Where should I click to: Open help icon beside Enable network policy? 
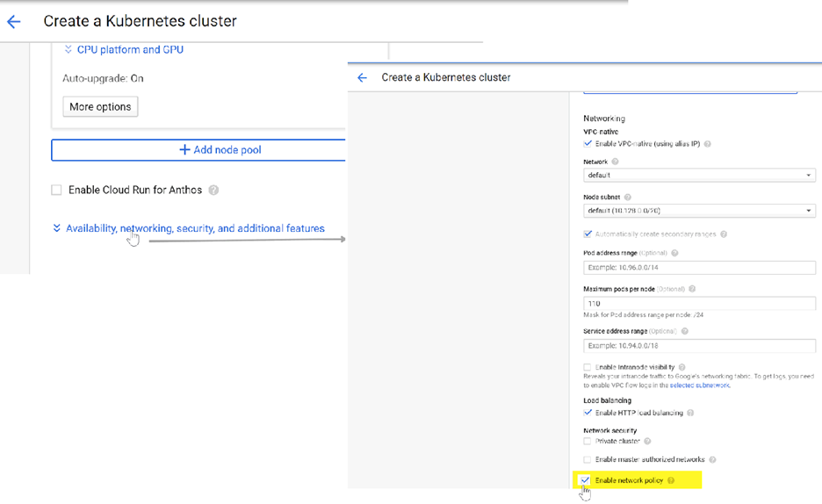[671, 480]
